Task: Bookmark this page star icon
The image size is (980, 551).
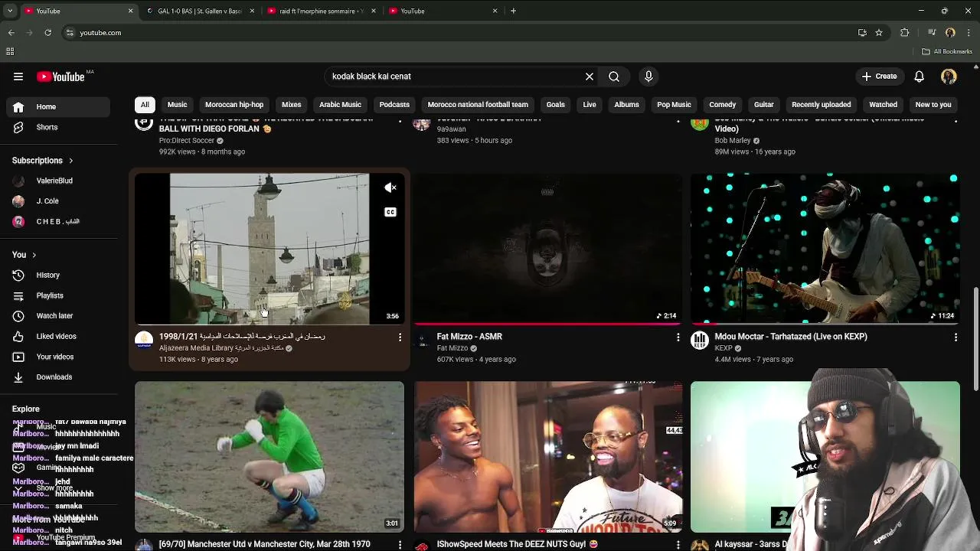Action: 879,33
